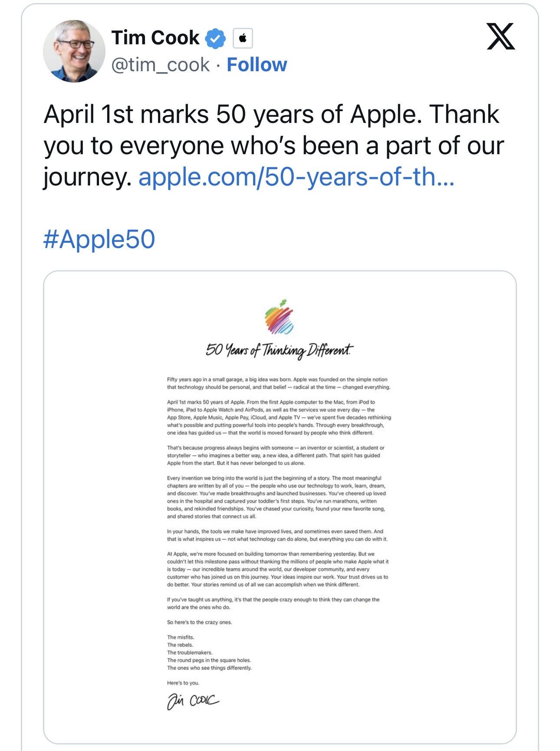Click the paragraph starting 'Every invention we bring'
Viewport: 560px width, 751px height.
pos(276,497)
